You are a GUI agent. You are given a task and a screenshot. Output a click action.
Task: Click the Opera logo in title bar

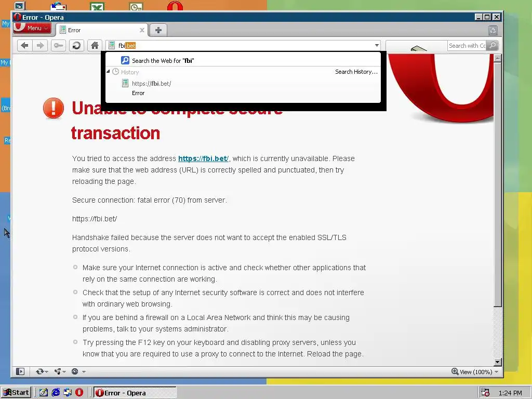17,17
